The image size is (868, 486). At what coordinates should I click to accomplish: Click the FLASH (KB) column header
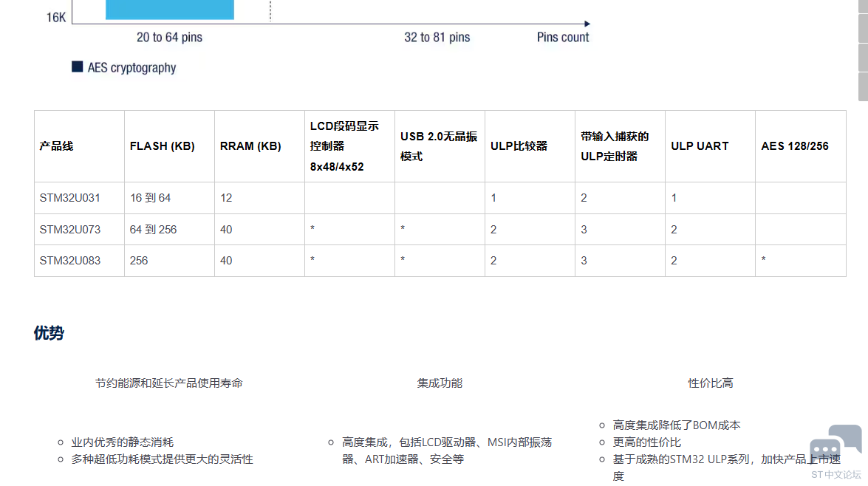click(162, 146)
